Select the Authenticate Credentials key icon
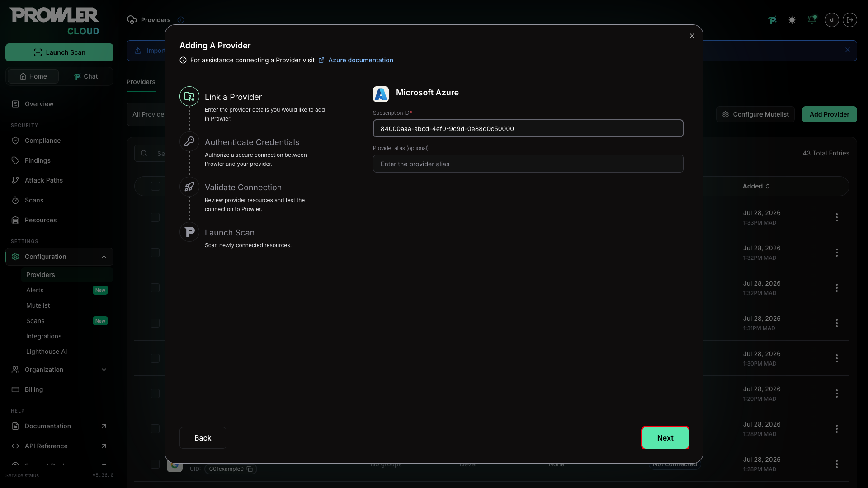Screen dimensions: 868x488 coord(189,141)
